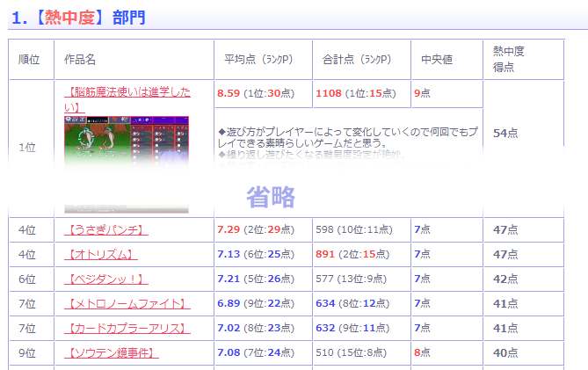Click the 1.【熱中度】部門 heading

[x=78, y=18]
